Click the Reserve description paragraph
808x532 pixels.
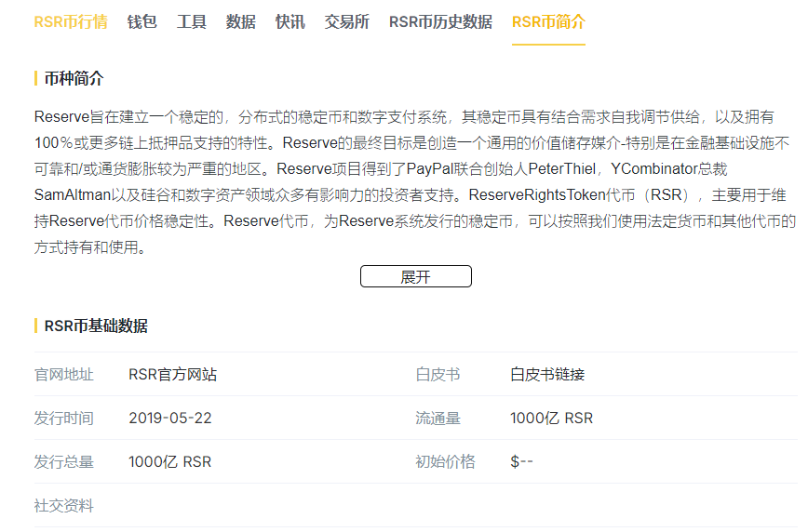415,182
